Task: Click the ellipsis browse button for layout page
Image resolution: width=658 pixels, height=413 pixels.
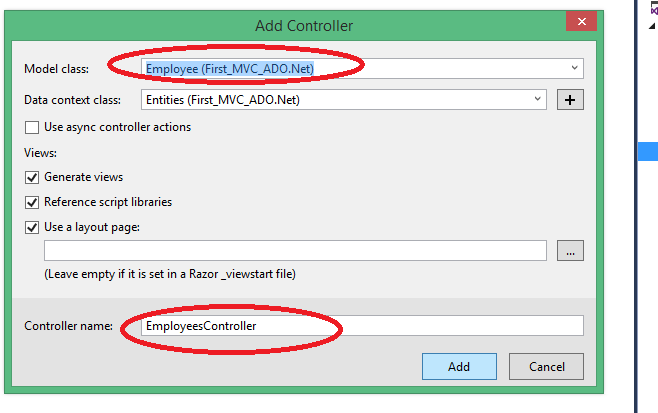Action: (x=569, y=251)
